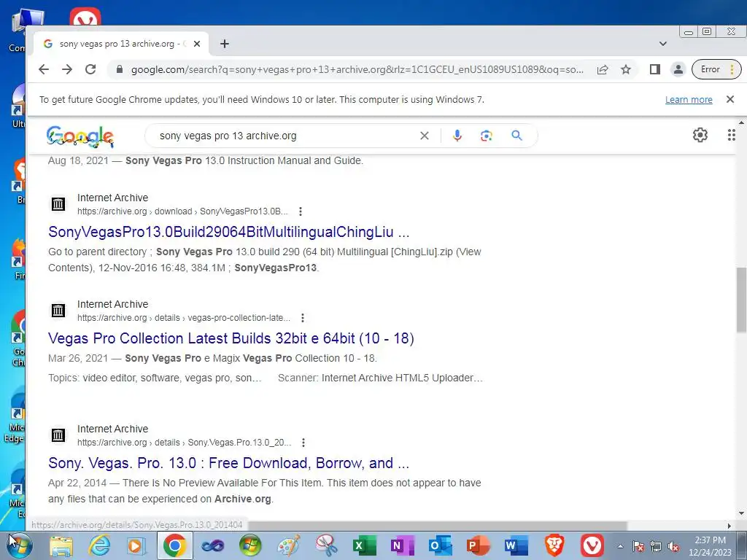Click the Aug 18, 2021 Instruction Manual snippet
The height and width of the screenshot is (560, 747).
205,160
